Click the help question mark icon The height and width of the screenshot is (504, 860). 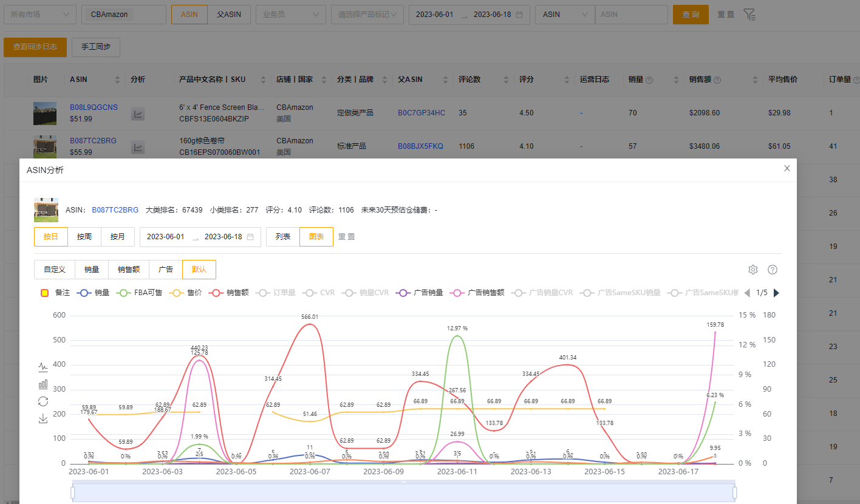click(x=773, y=270)
